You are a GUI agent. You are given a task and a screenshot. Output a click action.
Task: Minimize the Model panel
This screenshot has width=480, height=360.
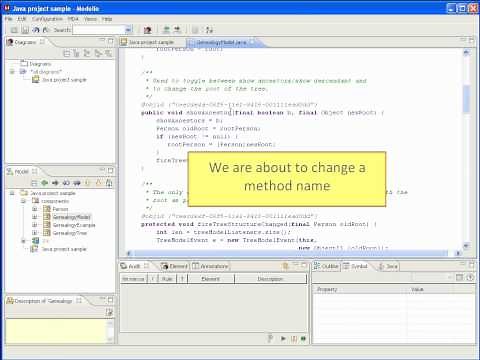point(102,170)
